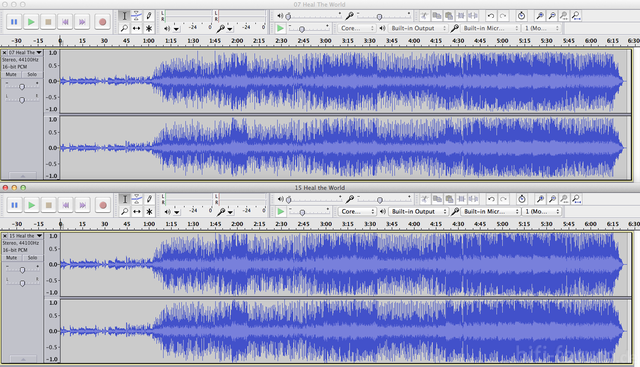Screen dimensions: 640x367
Task: Click the Stop button in 07 window
Action: click(x=48, y=22)
